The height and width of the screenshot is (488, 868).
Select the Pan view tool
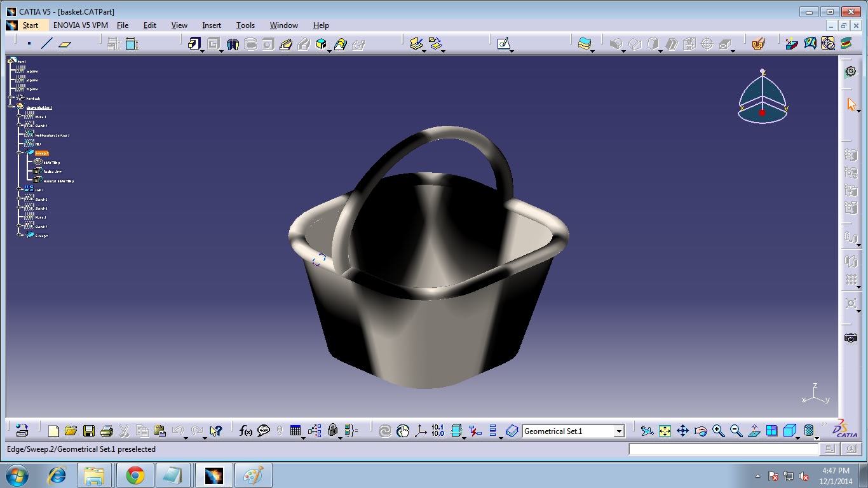click(682, 431)
